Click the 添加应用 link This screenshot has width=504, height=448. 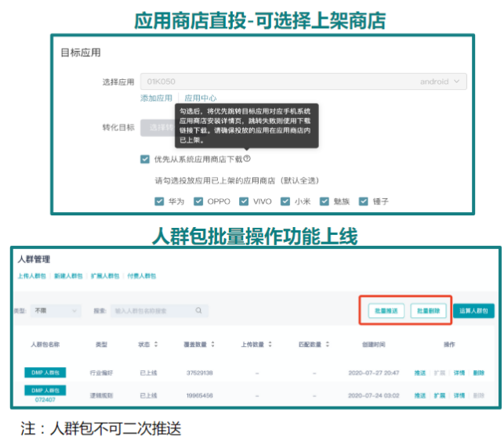coord(156,98)
